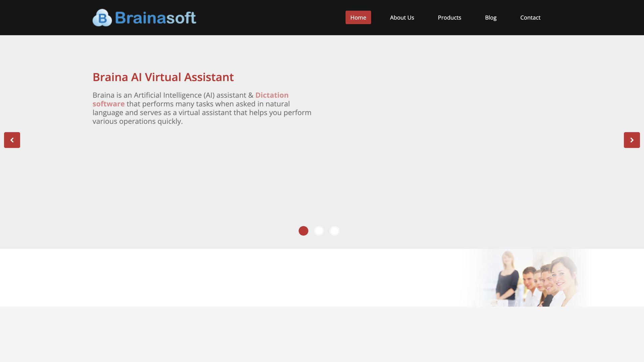
Task: Switch to the second slide dot
Action: point(319,231)
